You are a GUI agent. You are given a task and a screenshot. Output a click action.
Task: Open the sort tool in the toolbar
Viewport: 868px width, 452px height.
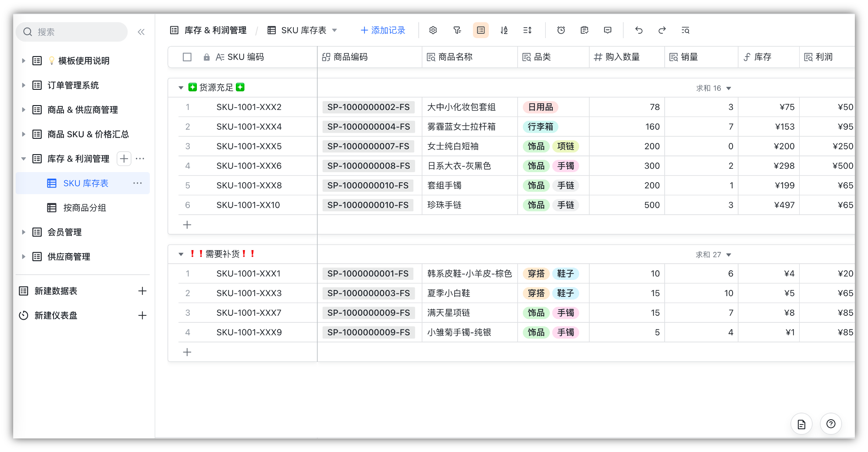(504, 30)
